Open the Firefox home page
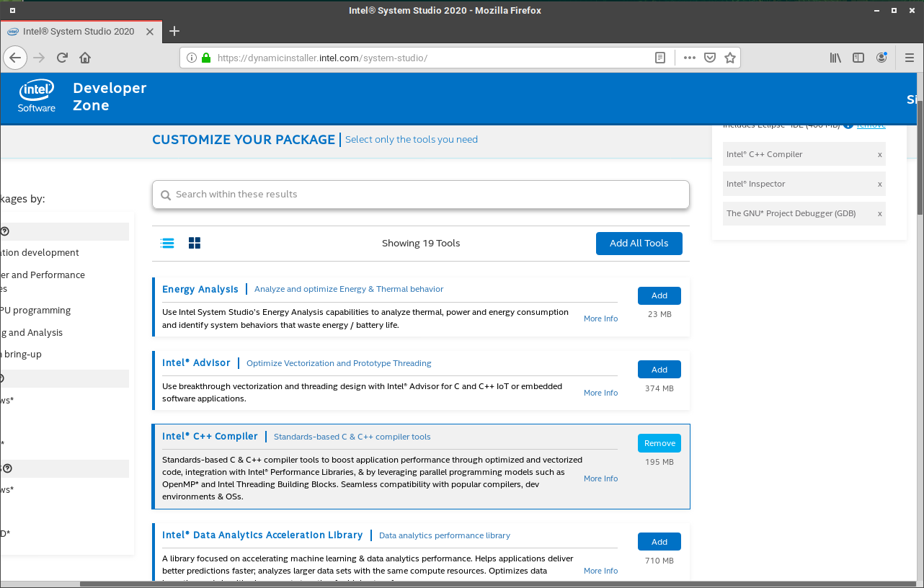The width and height of the screenshot is (924, 588). [85, 58]
